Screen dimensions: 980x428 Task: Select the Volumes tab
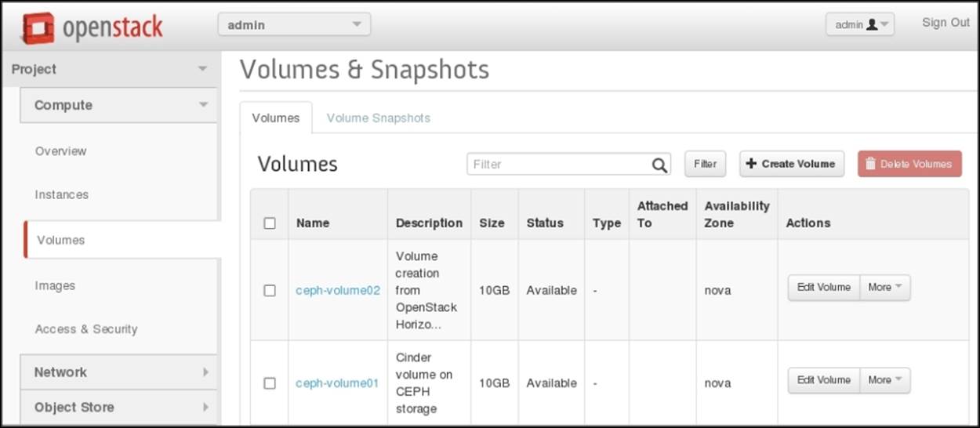tap(276, 118)
